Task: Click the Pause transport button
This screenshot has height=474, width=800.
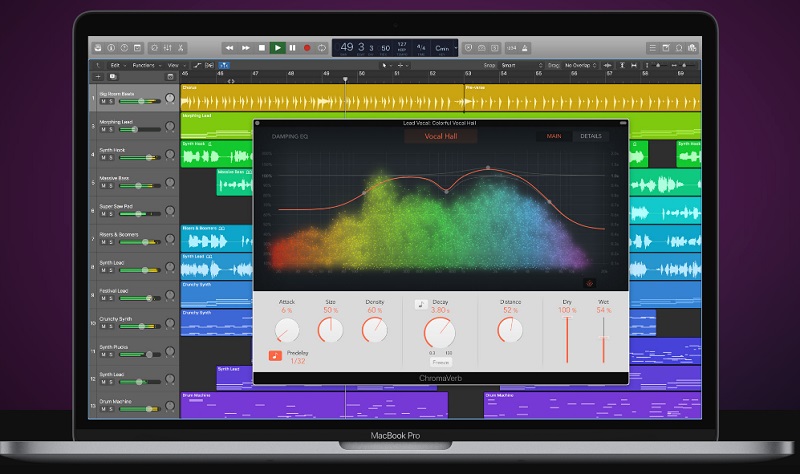Action: point(292,47)
